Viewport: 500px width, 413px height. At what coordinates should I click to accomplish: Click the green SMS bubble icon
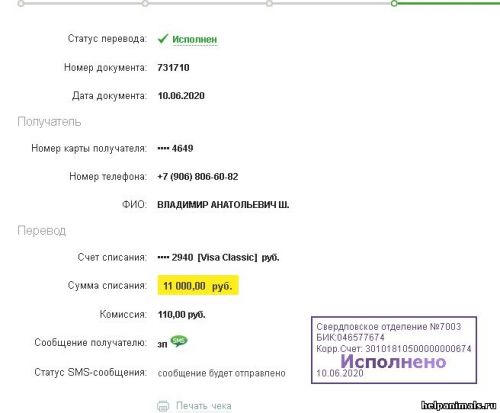[179, 341]
